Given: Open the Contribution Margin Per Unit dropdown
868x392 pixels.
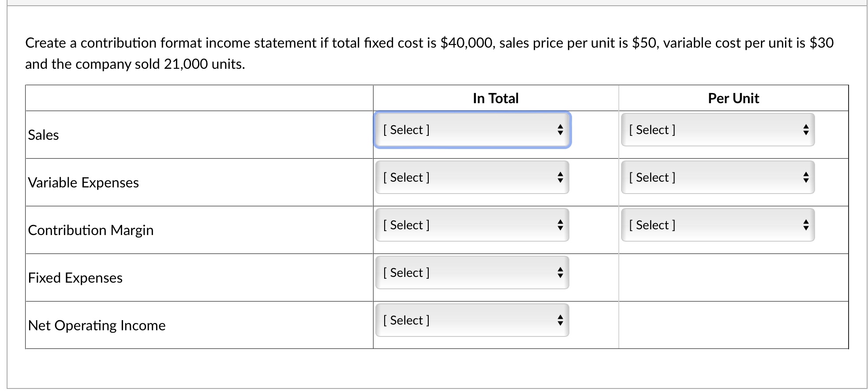Looking at the screenshot, I should pos(718,225).
